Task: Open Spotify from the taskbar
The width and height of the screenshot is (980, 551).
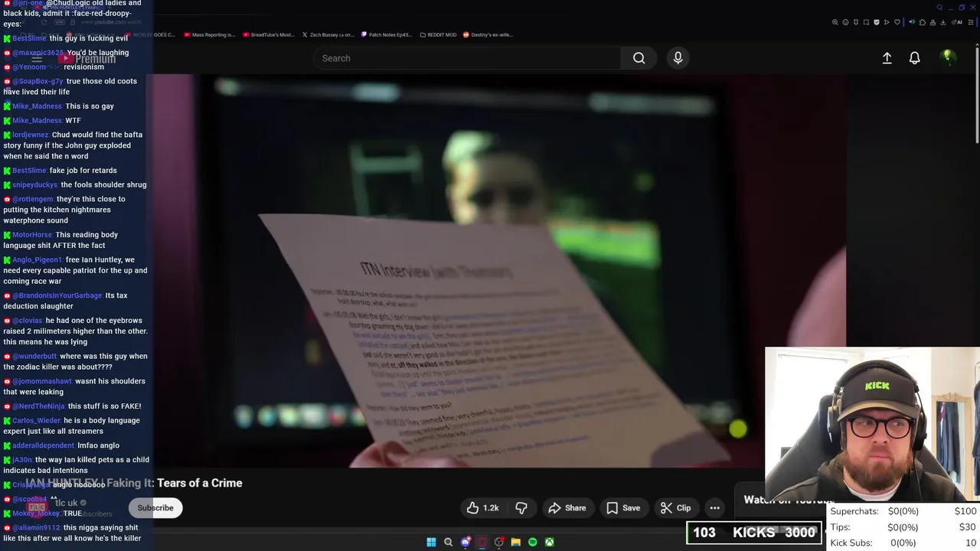Action: pyautogui.click(x=533, y=542)
